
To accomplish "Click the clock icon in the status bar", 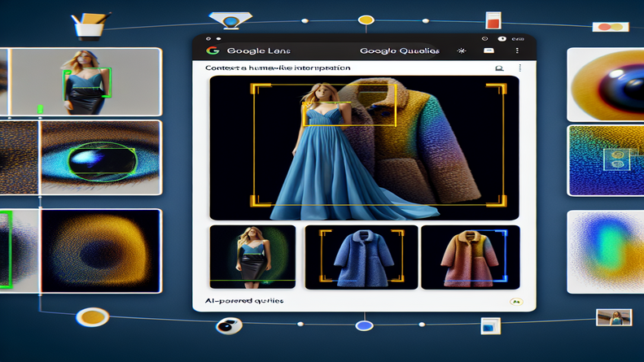I will [484, 38].
